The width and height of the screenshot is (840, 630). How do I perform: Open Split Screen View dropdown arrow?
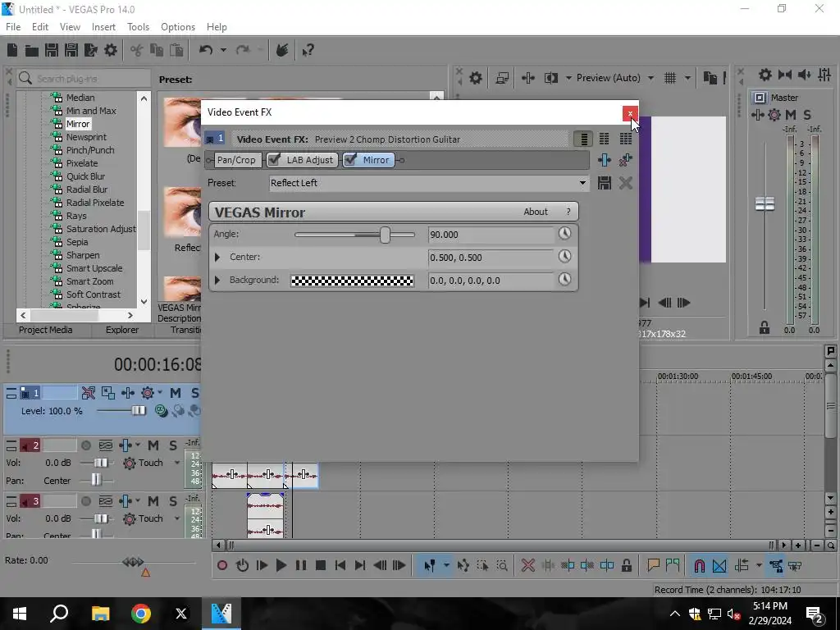pyautogui.click(x=568, y=78)
